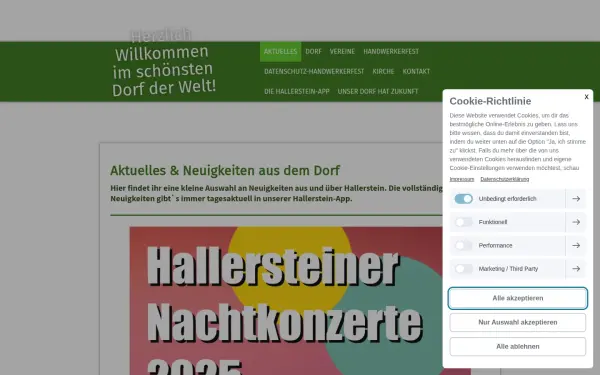Expand details arrow for Marketing / Third Party

[x=576, y=269]
